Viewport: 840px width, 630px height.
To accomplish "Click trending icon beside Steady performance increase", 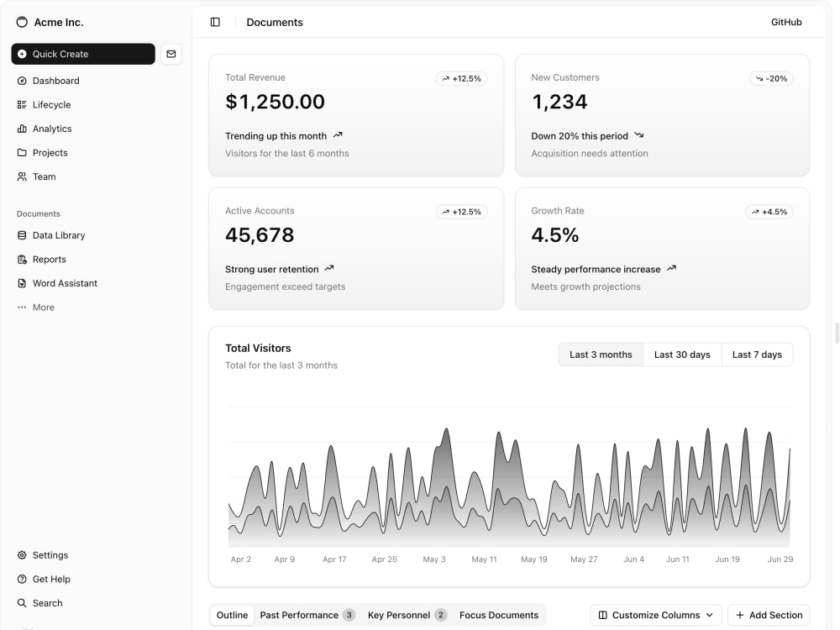I will (x=671, y=269).
